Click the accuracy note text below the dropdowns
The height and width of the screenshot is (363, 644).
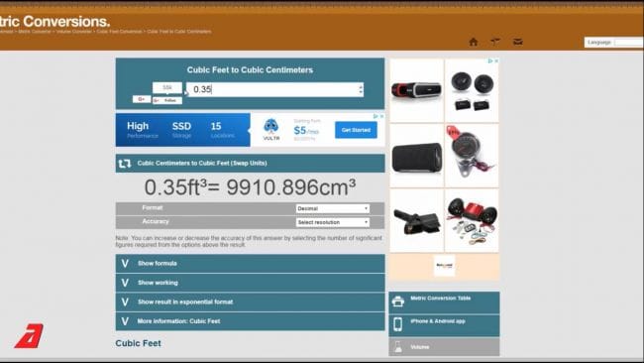[x=249, y=241]
